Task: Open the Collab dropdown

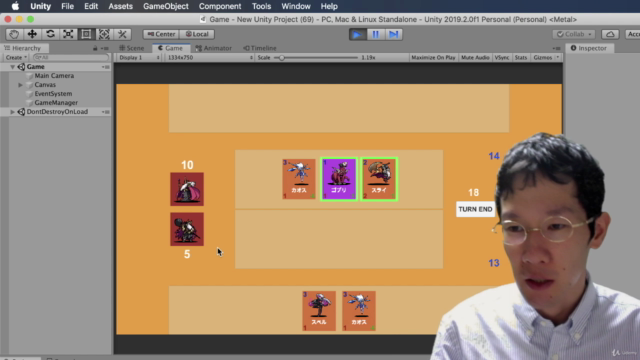Action: 574,34
